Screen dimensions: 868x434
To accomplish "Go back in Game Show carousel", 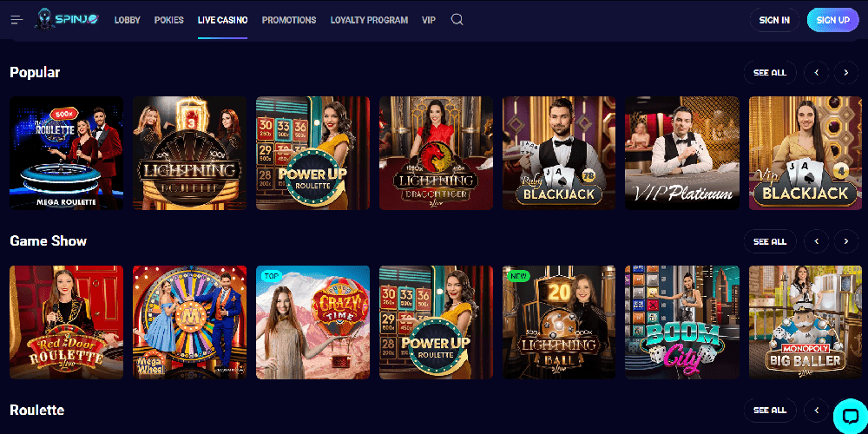I will [x=817, y=241].
